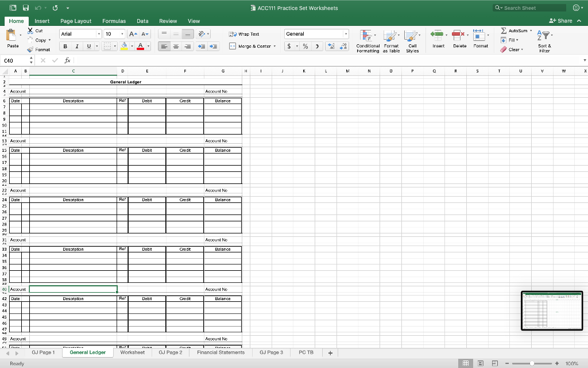
Task: Click the picture-in-picture window thumbnail
Action: pos(552,310)
